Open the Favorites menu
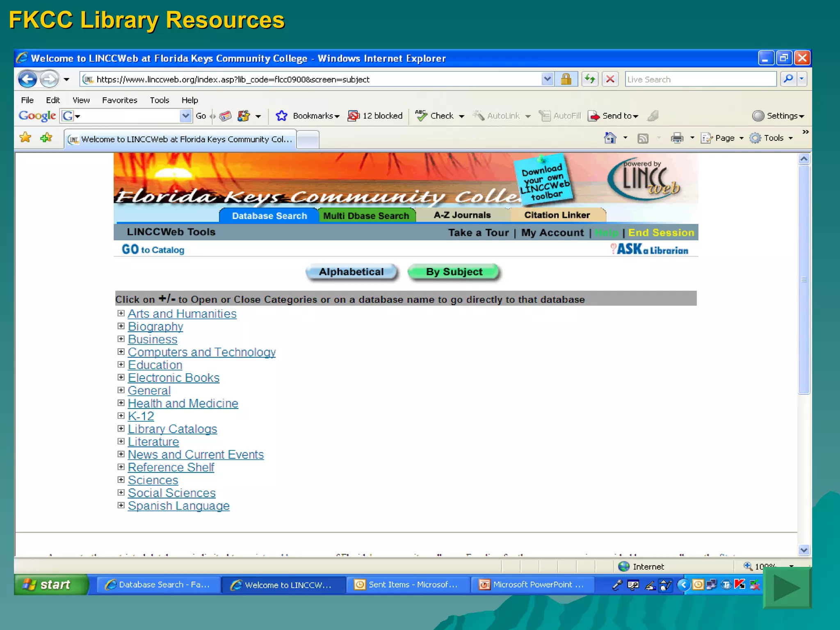Viewport: 840px width, 630px height. tap(120, 100)
